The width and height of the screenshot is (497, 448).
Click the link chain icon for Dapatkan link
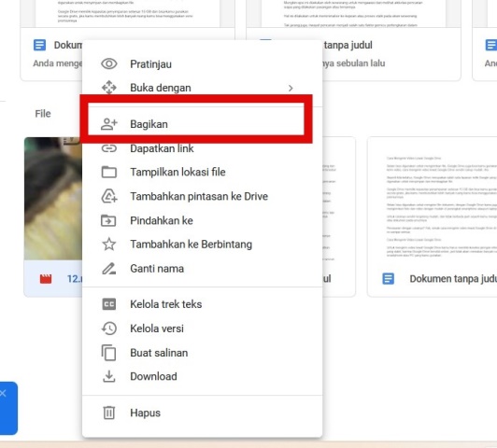(109, 148)
